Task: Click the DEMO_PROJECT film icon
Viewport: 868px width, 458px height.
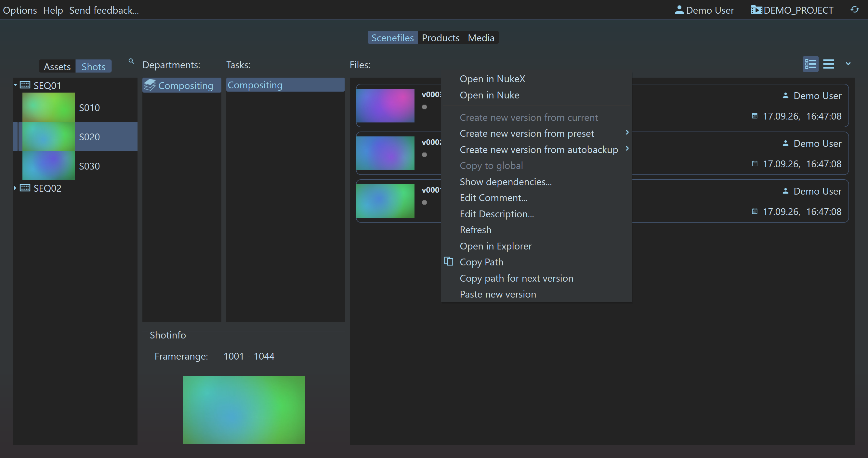Action: [756, 10]
